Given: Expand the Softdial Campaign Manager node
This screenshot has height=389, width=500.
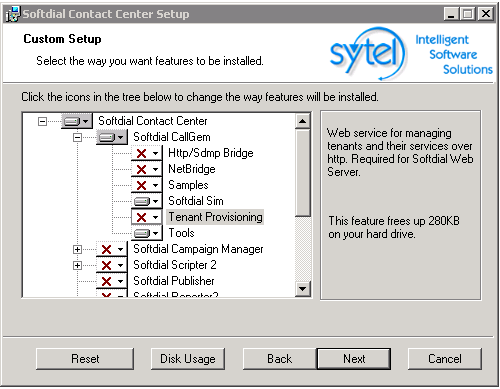Looking at the screenshot, I should [x=77, y=249].
